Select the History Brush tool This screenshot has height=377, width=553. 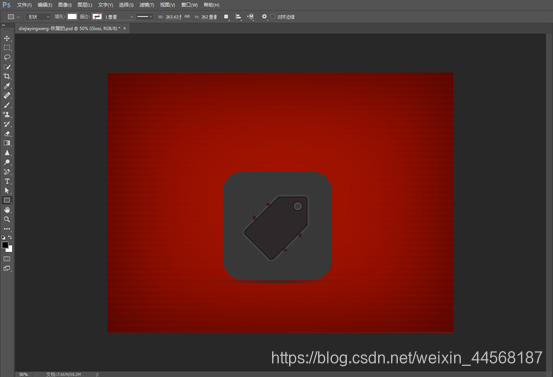click(x=7, y=124)
